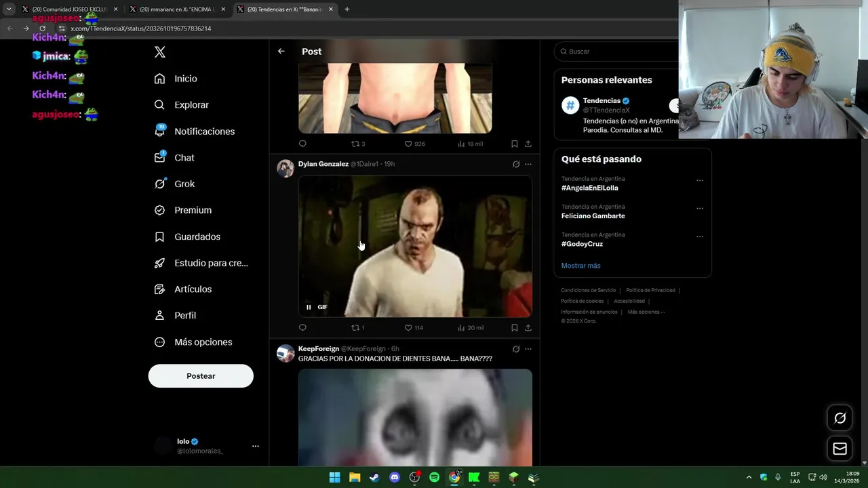868x488 pixels.
Task: Open Dylan Gonzalez's profile avatar
Action: click(285, 169)
